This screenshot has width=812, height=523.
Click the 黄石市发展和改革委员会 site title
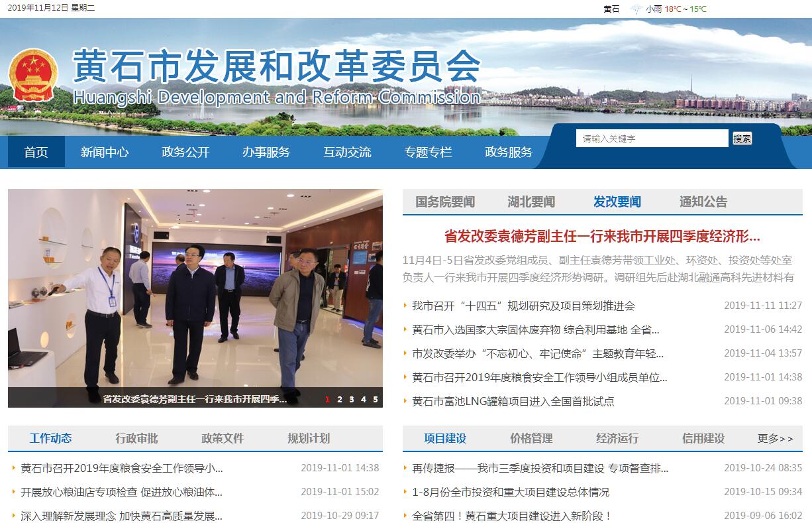tap(276, 66)
